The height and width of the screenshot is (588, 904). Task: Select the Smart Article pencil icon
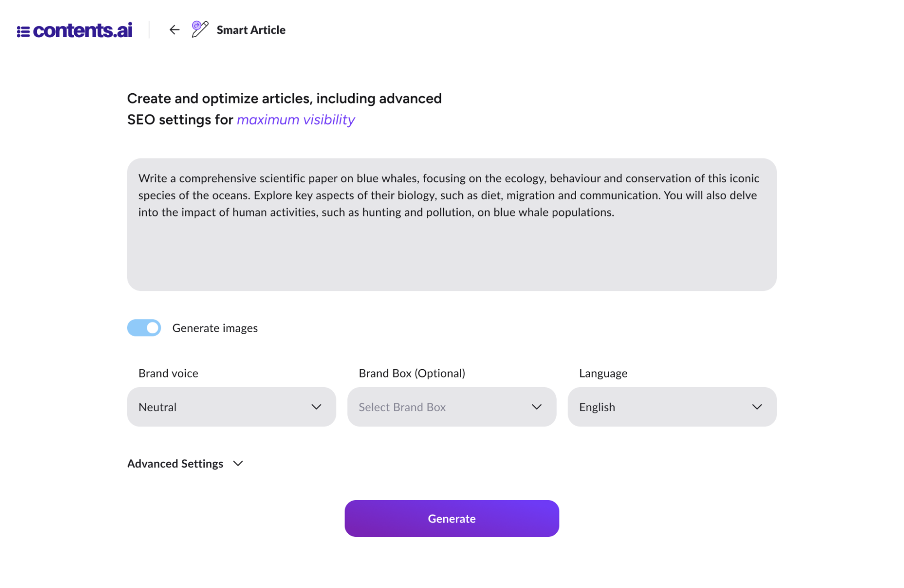pyautogui.click(x=199, y=29)
